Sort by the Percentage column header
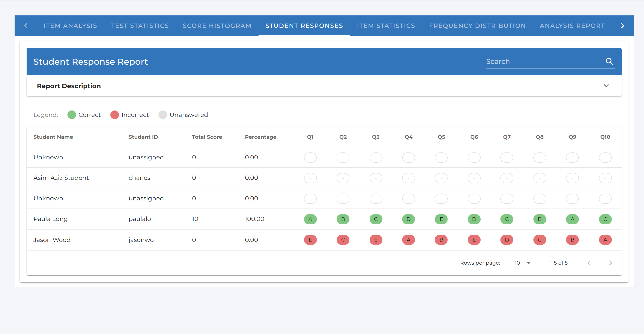Image resolution: width=644 pixels, height=334 pixels. coord(260,137)
